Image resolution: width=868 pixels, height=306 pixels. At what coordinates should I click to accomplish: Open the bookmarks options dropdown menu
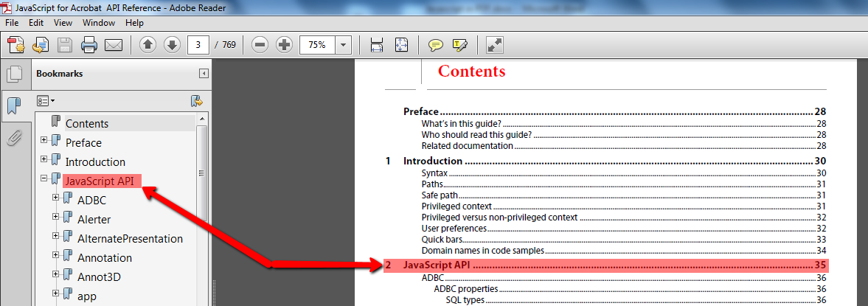tap(46, 101)
